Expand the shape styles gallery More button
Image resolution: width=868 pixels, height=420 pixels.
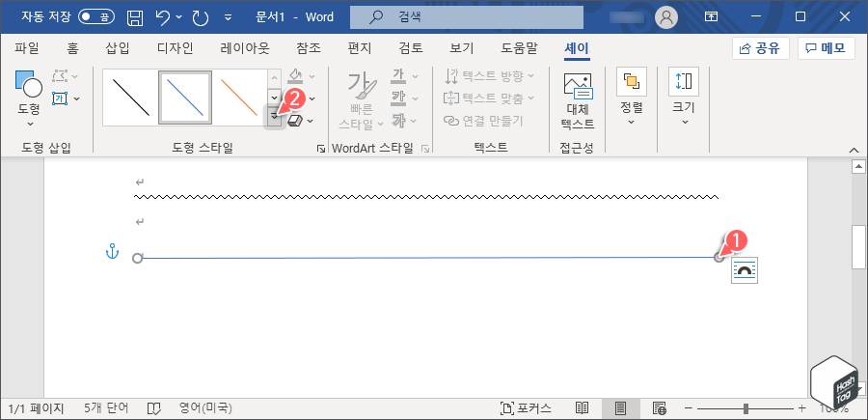tap(274, 116)
